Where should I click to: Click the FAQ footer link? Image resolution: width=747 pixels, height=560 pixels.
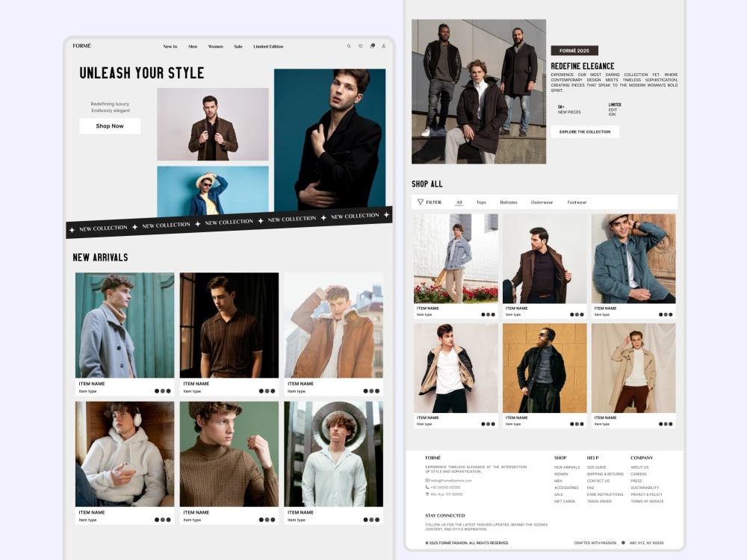coord(590,488)
